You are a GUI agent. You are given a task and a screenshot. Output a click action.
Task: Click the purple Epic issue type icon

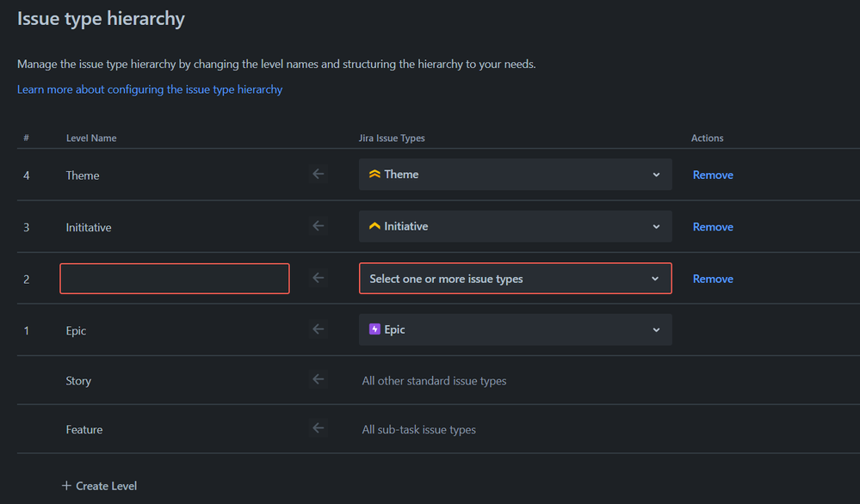click(x=374, y=329)
